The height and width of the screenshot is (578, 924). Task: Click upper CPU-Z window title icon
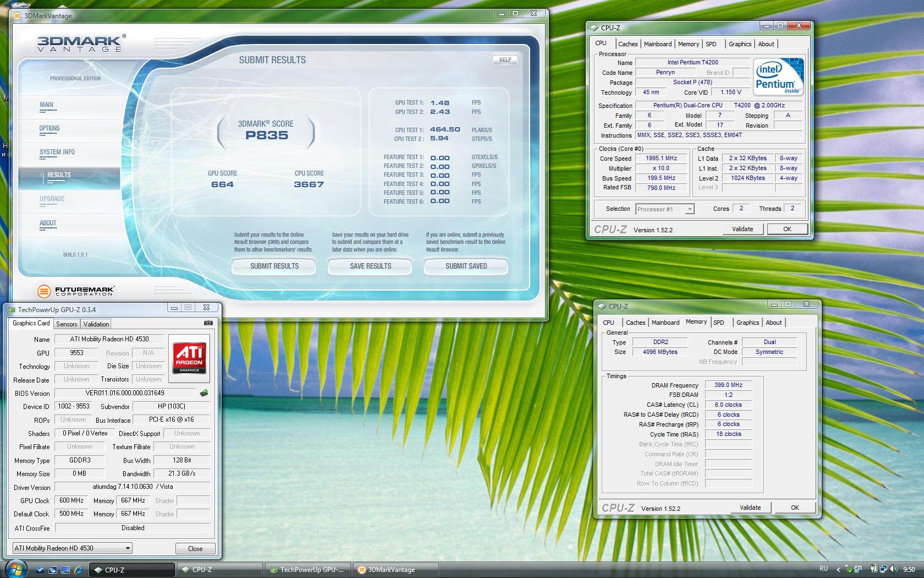point(594,28)
